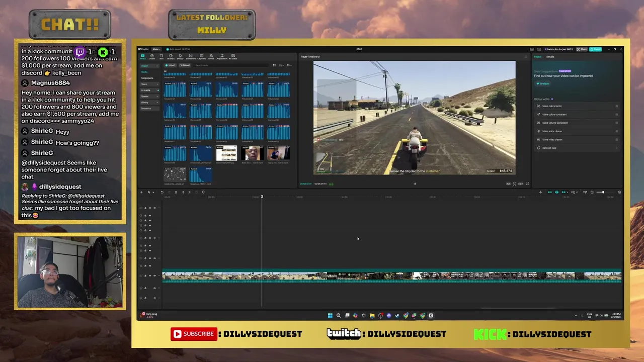This screenshot has height=362, width=644.
Task: Toggle auto snapping in timeline toolbar
Action: coord(556,192)
